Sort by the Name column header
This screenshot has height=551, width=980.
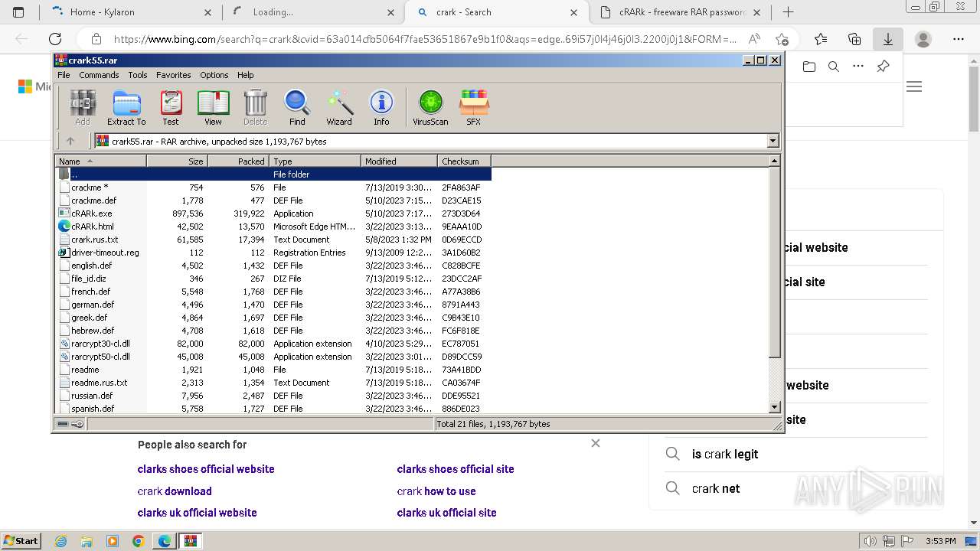(x=100, y=161)
